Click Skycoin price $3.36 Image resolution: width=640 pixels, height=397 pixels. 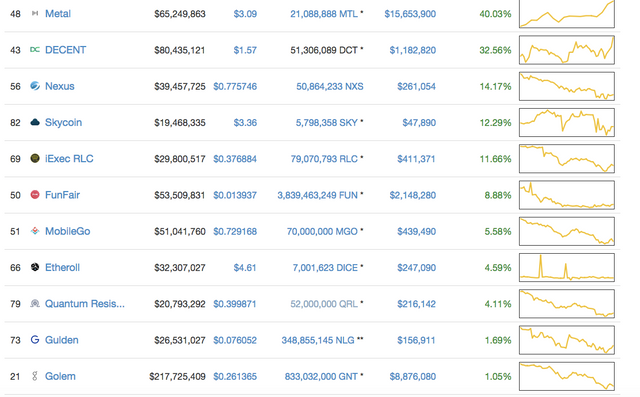[245, 123]
